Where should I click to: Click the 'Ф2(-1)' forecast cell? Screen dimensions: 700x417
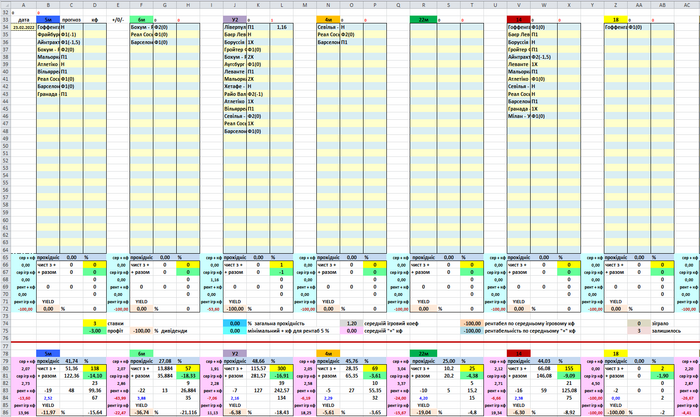(x=258, y=94)
